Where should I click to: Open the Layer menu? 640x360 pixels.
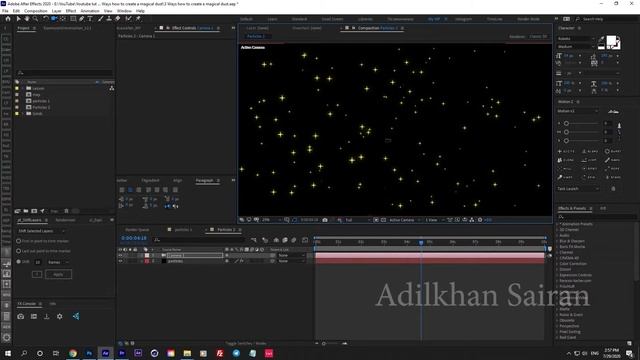[x=57, y=11]
